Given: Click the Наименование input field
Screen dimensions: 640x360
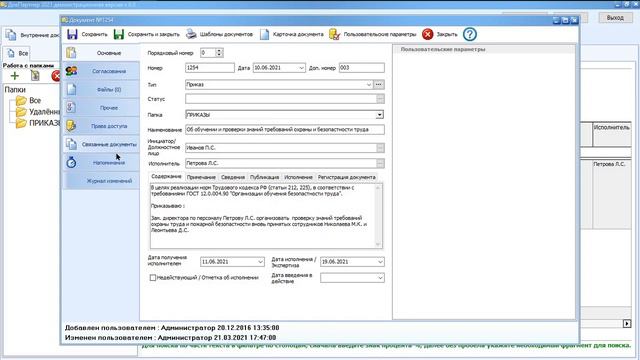Looking at the screenshot, I should (x=285, y=129).
